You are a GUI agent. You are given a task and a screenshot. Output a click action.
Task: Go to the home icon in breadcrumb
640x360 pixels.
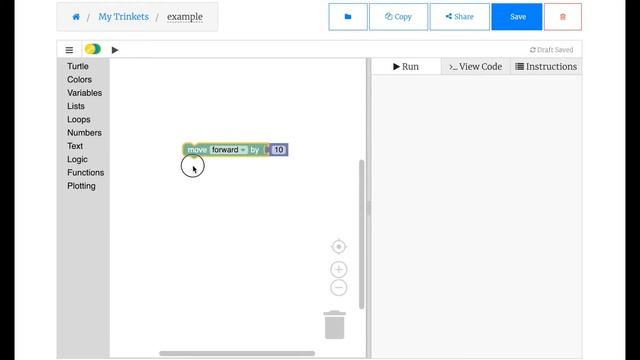76,17
